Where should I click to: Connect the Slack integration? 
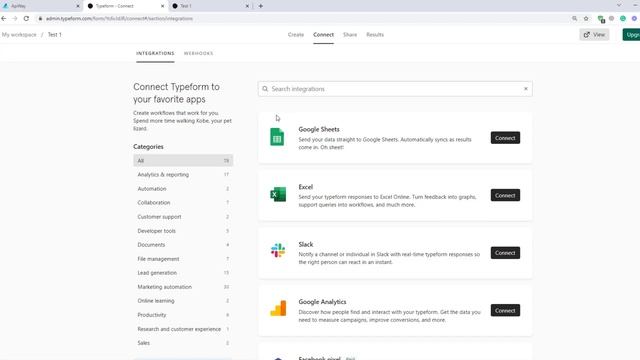pos(505,253)
